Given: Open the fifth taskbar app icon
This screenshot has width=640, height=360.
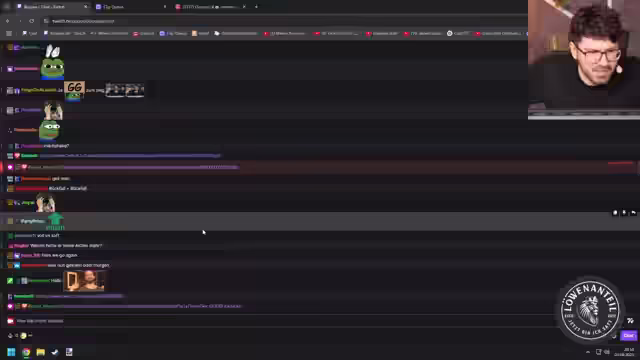Looking at the screenshot, I should (69, 352).
